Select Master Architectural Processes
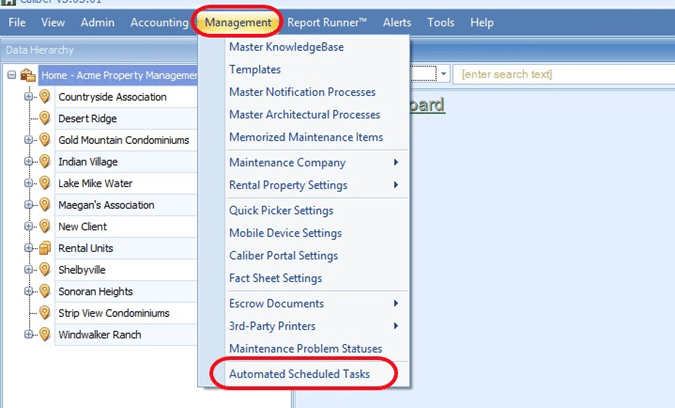Image resolution: width=675 pixels, height=408 pixels. 305,114
